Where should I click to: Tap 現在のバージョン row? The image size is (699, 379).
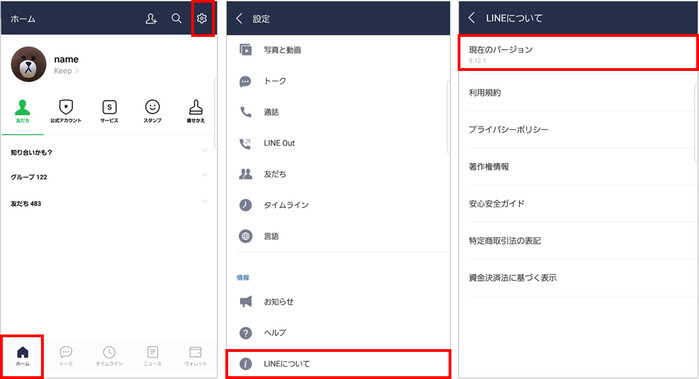tap(578, 54)
